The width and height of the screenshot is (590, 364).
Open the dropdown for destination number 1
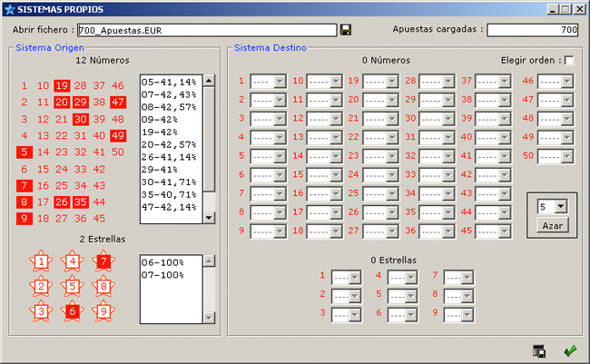point(280,82)
